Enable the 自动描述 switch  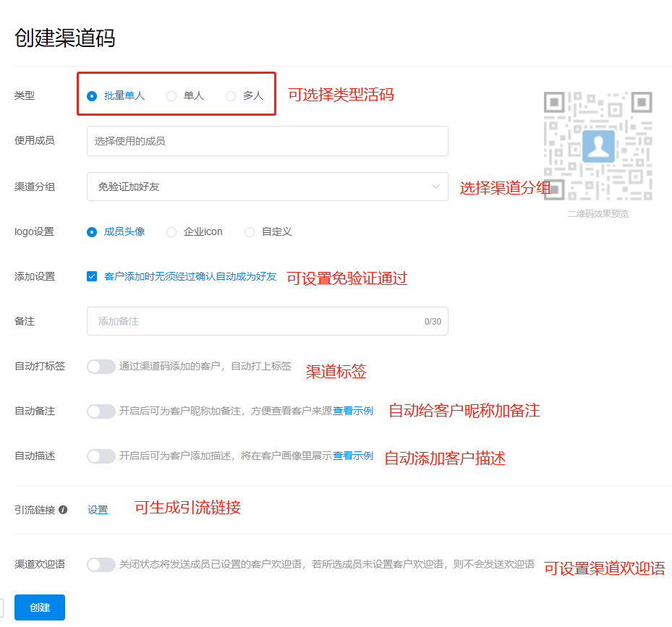[101, 456]
